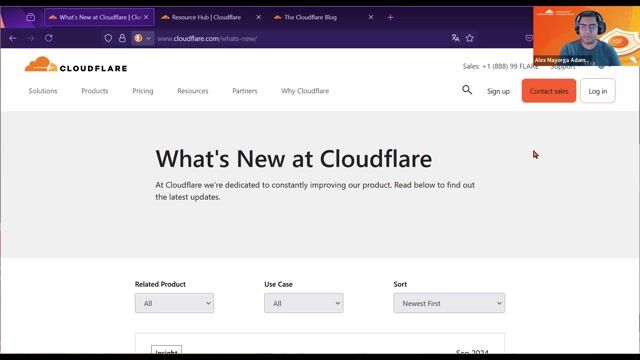The height and width of the screenshot is (360, 640).
Task: Open the Pricing menu item
Action: coord(143,91)
